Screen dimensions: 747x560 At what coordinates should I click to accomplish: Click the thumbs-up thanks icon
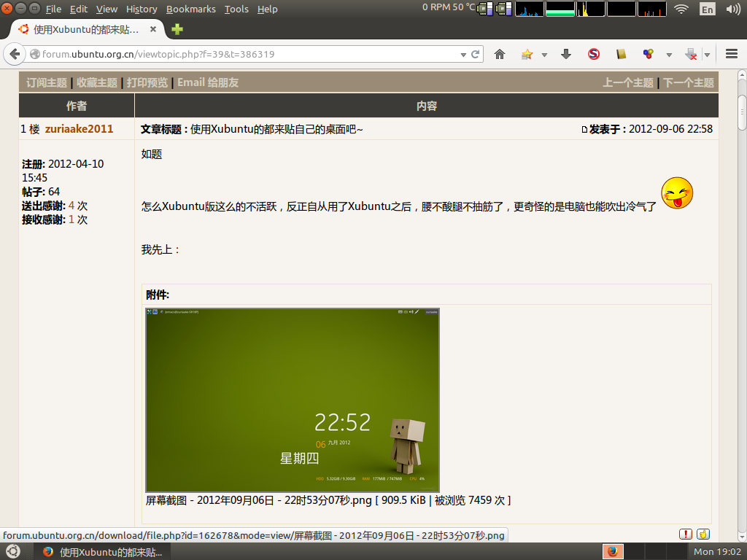[x=703, y=534]
